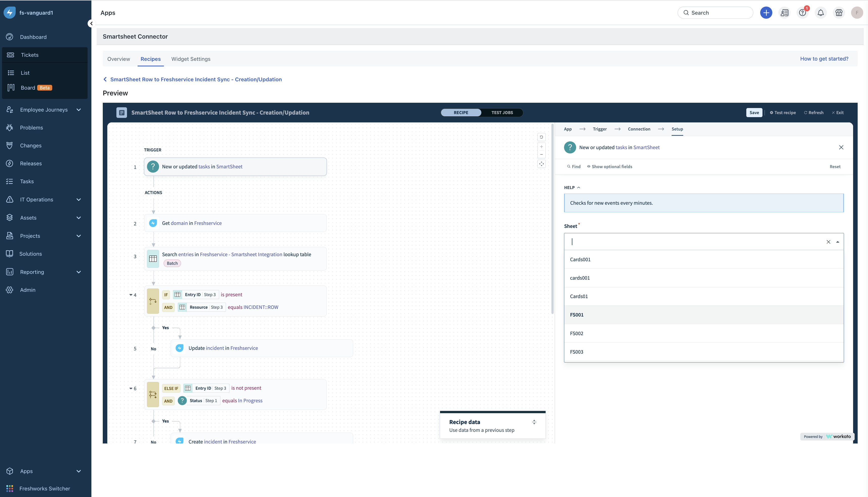This screenshot has height=497, width=868.
Task: Open the Widget Settings tab
Action: point(190,59)
